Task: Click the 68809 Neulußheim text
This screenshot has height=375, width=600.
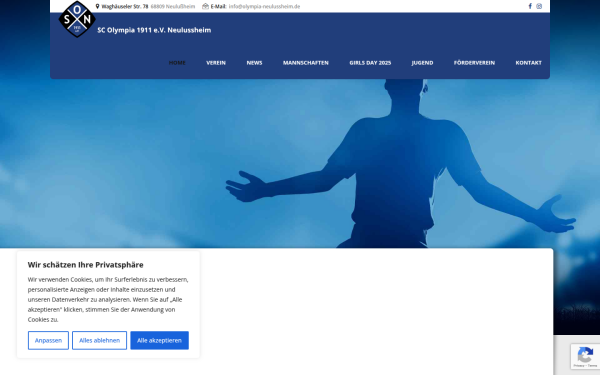Action: point(173,7)
